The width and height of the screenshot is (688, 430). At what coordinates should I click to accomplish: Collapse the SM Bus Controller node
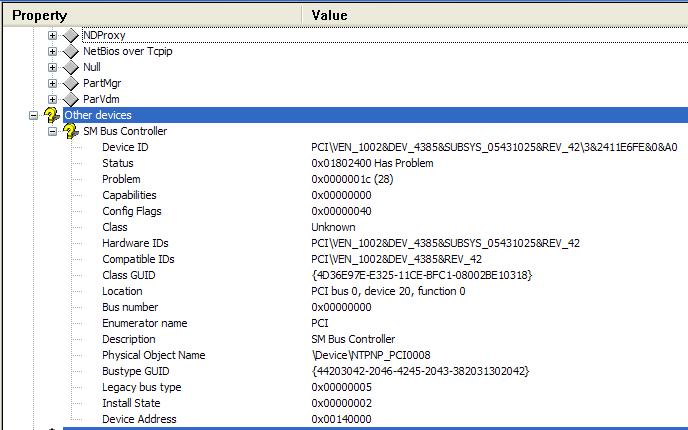pyautogui.click(x=52, y=132)
